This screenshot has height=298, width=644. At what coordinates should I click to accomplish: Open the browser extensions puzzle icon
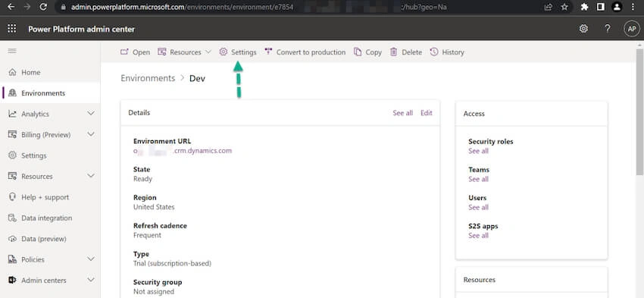[x=584, y=7]
